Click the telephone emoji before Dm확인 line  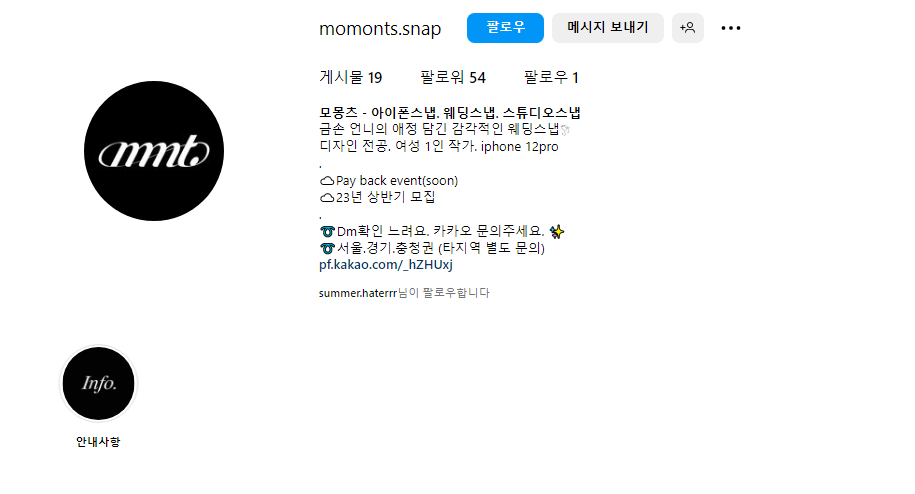(x=327, y=232)
